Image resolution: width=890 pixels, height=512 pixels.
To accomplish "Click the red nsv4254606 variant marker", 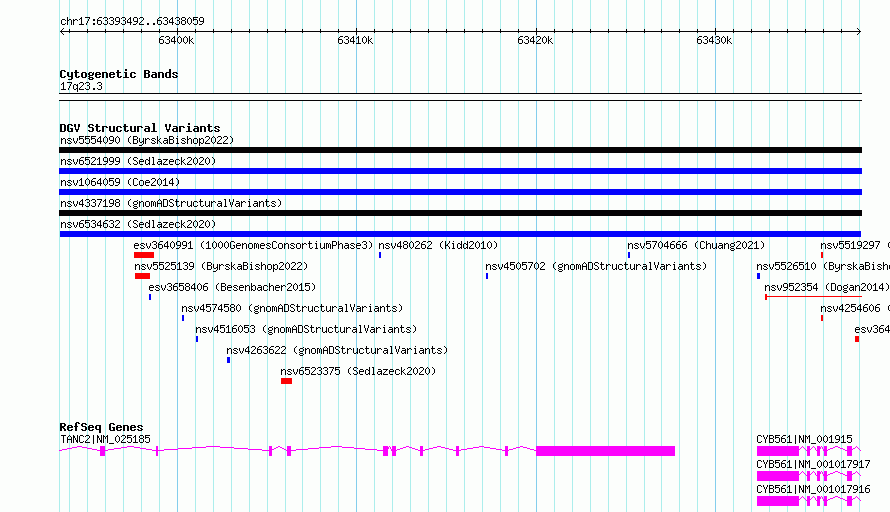I will [x=822, y=318].
